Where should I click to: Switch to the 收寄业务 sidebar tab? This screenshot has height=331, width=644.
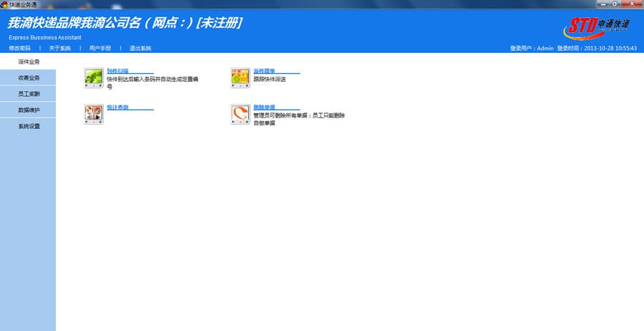click(x=28, y=77)
